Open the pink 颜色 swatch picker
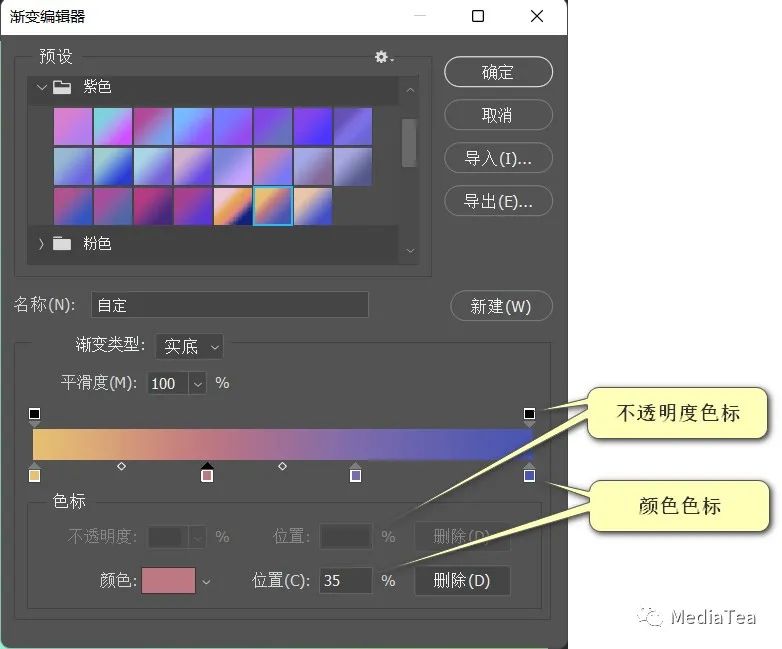The image size is (782, 649). pos(169,581)
